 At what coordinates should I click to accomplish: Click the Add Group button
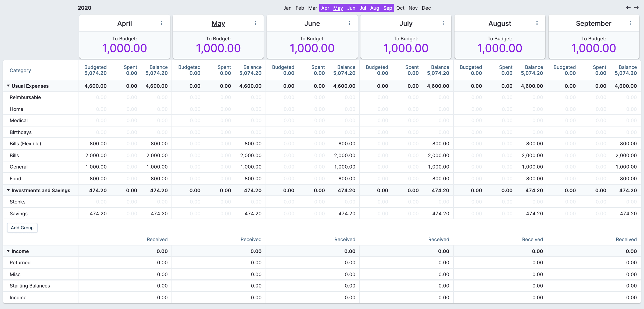[x=22, y=228]
